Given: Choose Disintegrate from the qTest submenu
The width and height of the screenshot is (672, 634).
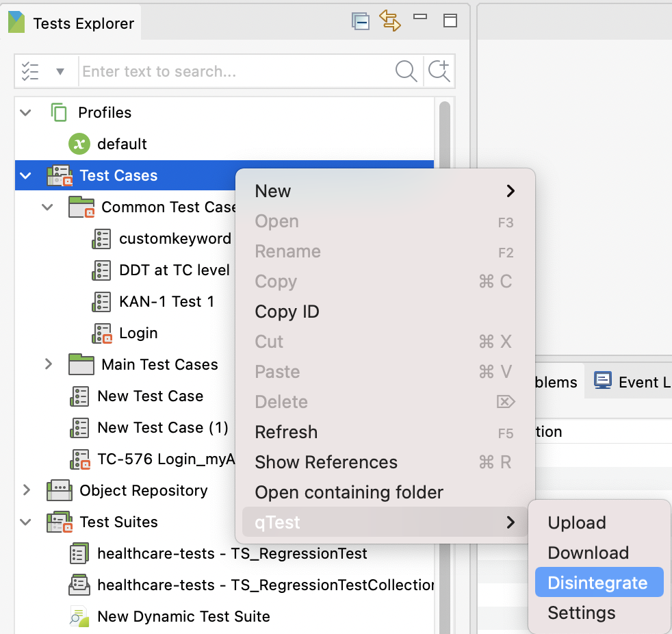Looking at the screenshot, I should coord(598,583).
